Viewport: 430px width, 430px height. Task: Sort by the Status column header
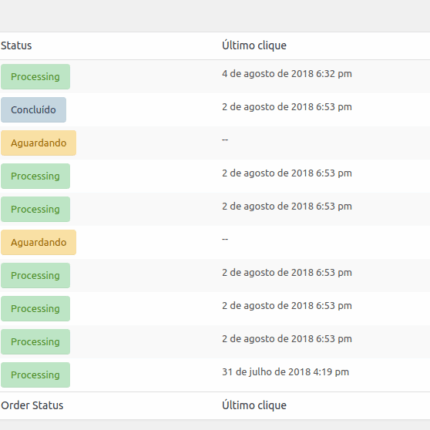point(16,46)
